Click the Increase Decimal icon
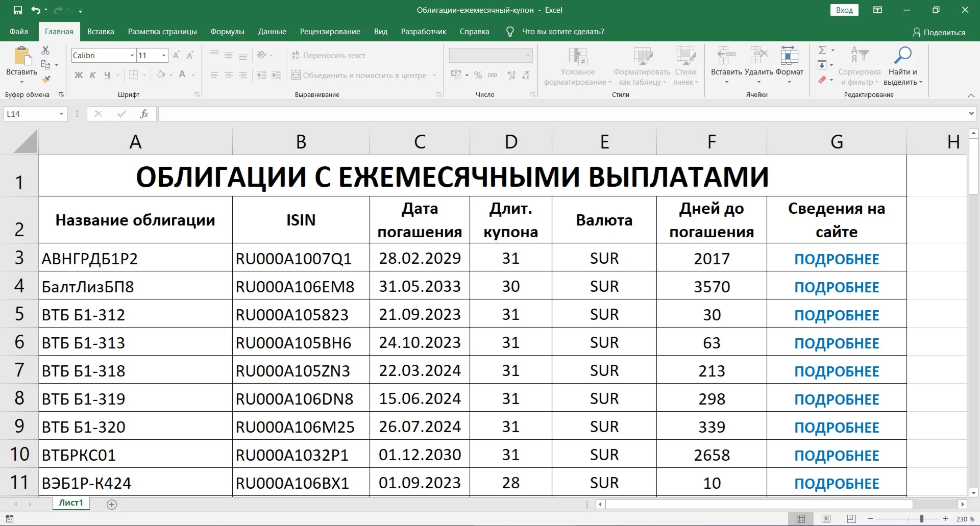The height and width of the screenshot is (526, 980). 510,74
